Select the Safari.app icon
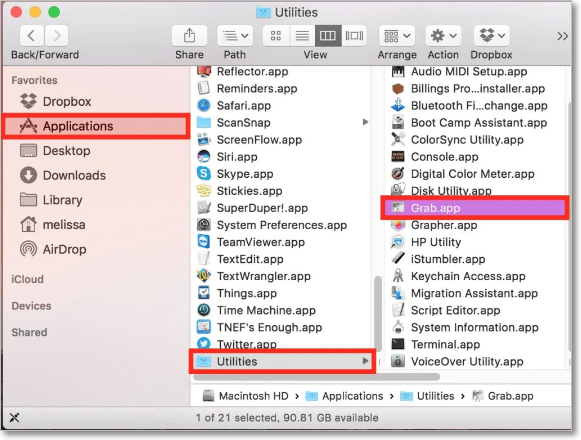 (203, 105)
